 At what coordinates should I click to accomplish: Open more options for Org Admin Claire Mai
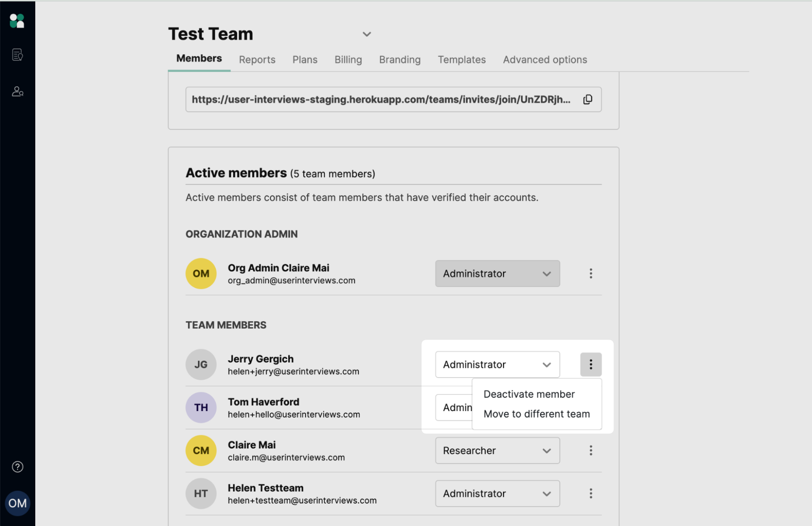tap(591, 274)
